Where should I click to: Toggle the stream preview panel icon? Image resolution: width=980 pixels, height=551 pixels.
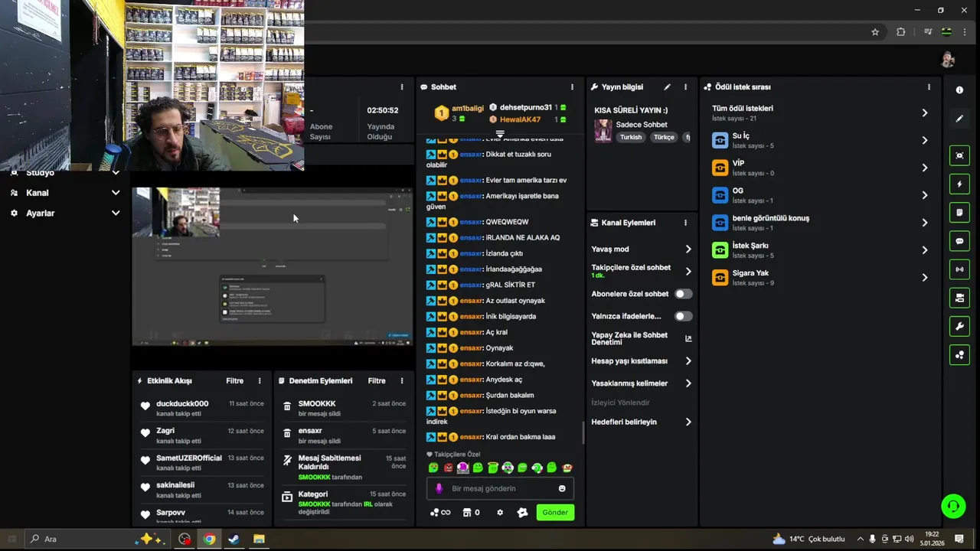point(959,155)
